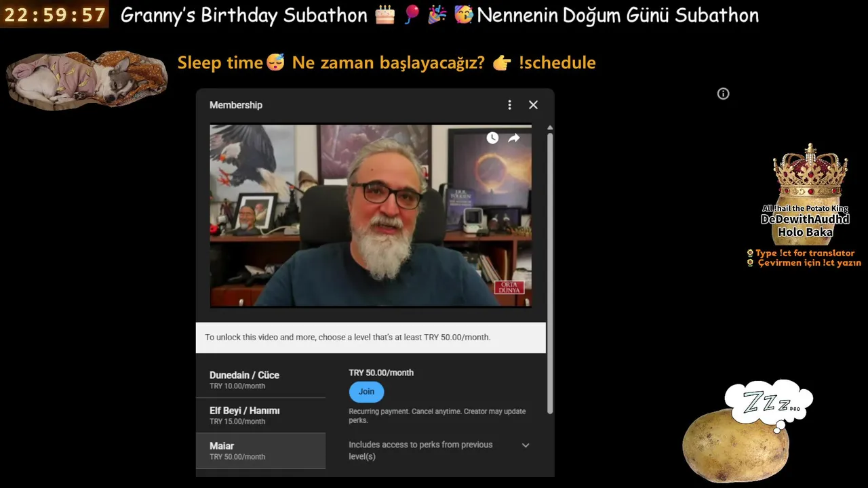868x488 pixels.
Task: Click the Watch later clock icon
Action: pos(492,138)
